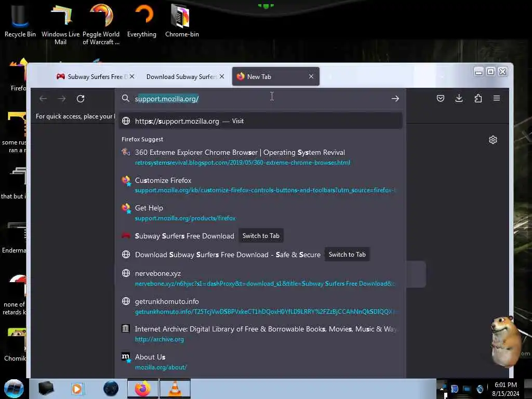Reload the page with the refresh icon

81,99
